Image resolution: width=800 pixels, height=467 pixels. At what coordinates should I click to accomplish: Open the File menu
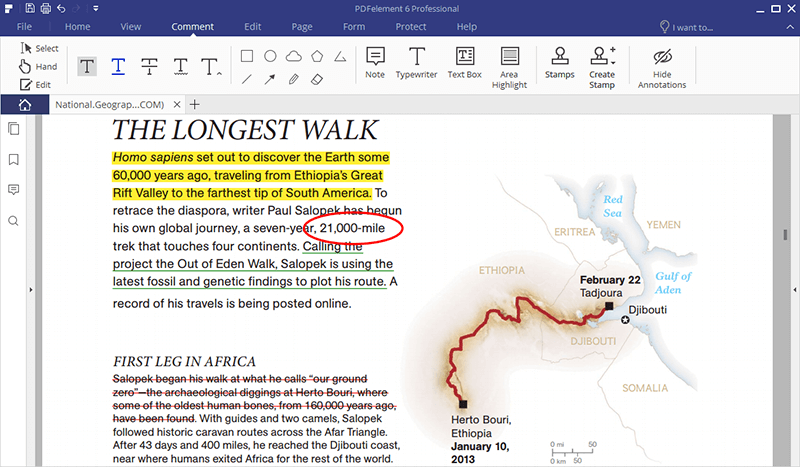point(24,26)
